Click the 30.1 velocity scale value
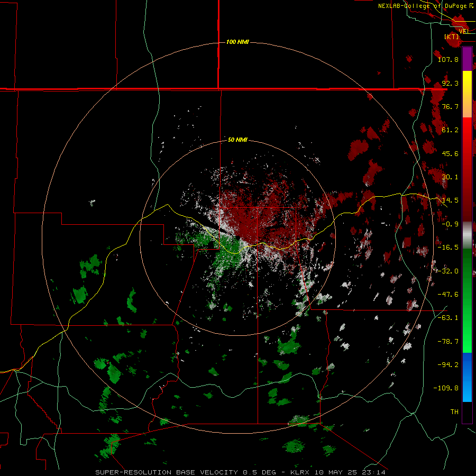The image size is (476, 476). pyautogui.click(x=450, y=177)
